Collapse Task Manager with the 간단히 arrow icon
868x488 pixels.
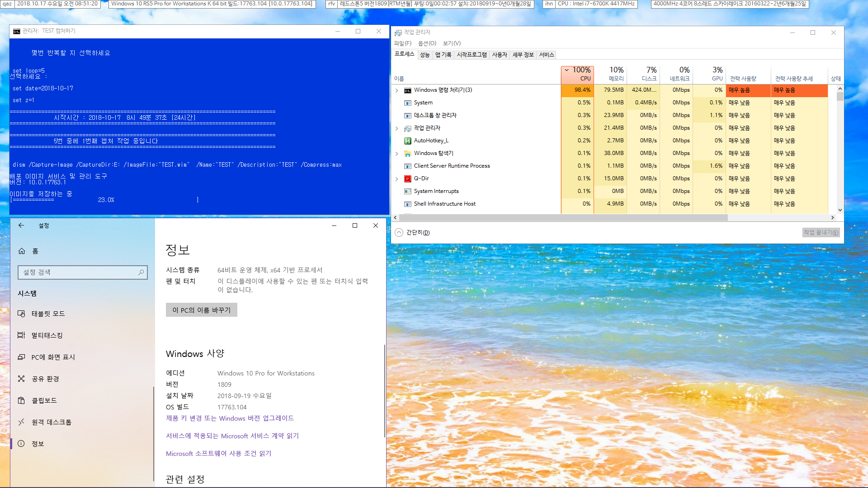coord(399,233)
